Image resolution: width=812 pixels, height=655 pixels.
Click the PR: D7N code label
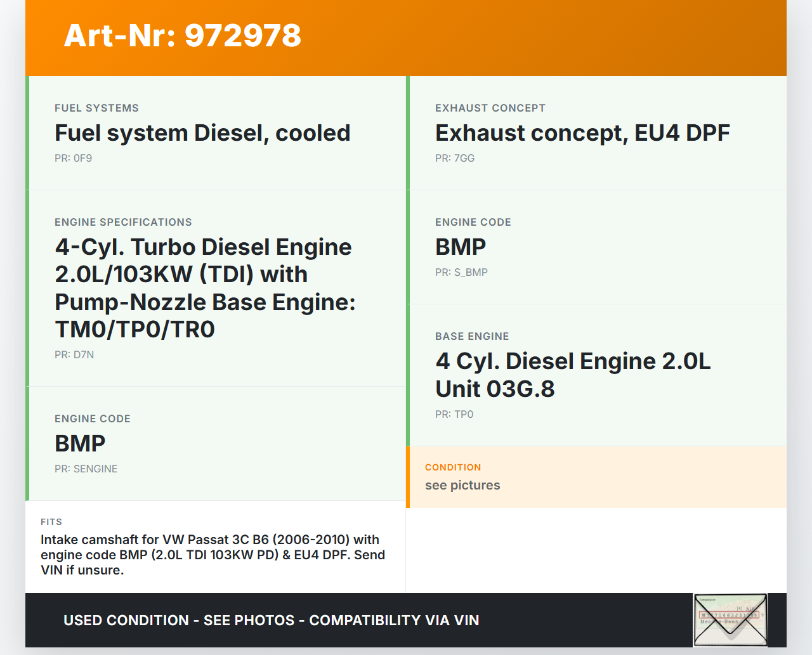click(74, 355)
